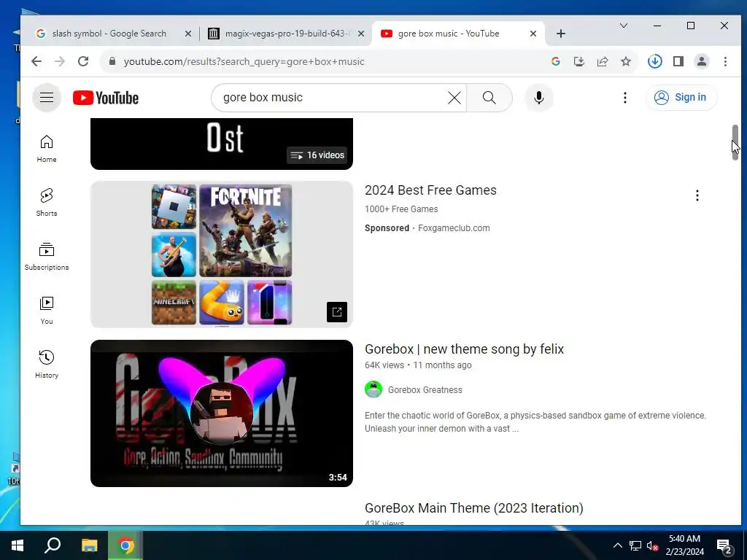747x560 pixels.
Task: Click the page vertical scrollbar thumb
Action: pyautogui.click(x=735, y=142)
